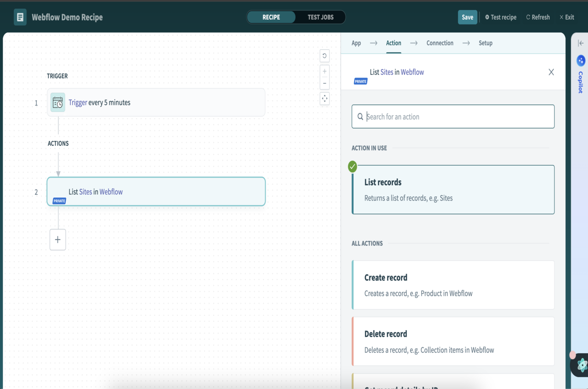Click the Sites link in step 2
The height and width of the screenshot is (389, 588).
tap(85, 192)
